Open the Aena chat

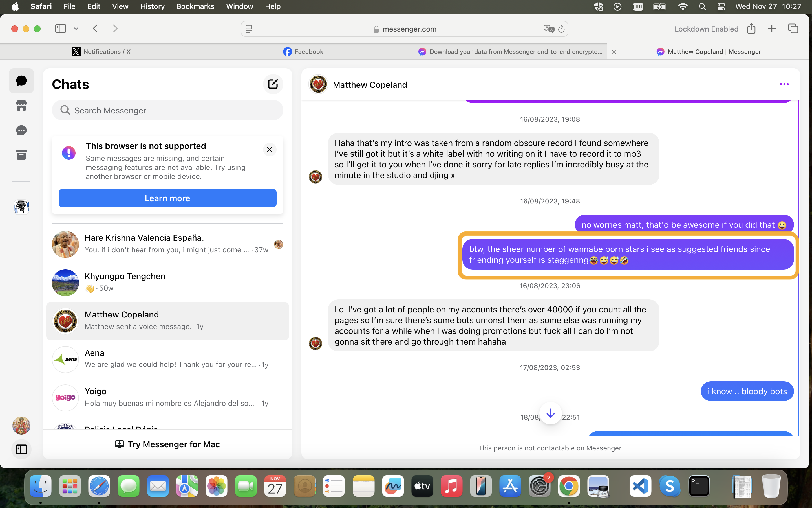click(x=167, y=360)
